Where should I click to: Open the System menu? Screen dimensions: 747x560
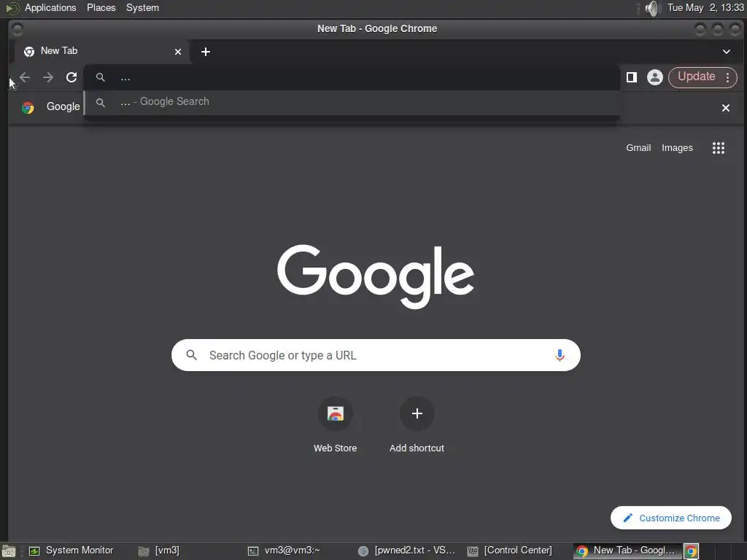click(142, 7)
